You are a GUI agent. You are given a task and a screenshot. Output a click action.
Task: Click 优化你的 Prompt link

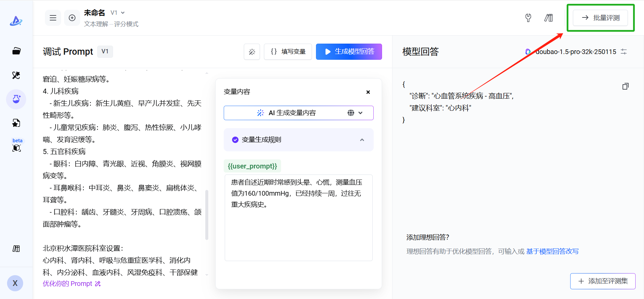coord(71,284)
